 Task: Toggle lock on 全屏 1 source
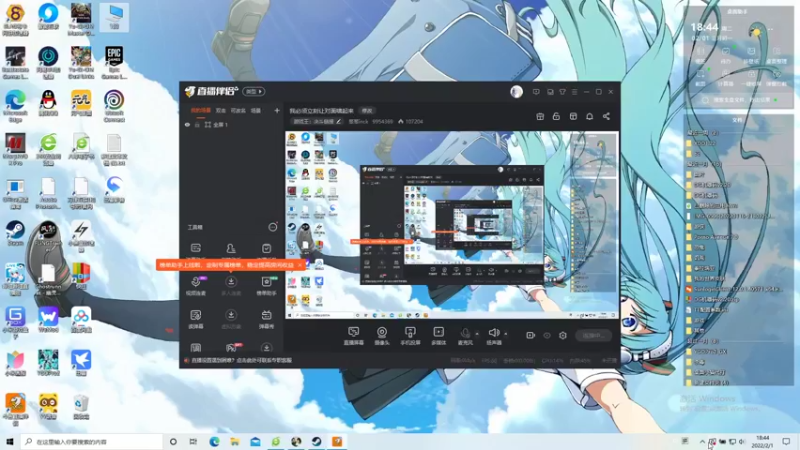197,124
